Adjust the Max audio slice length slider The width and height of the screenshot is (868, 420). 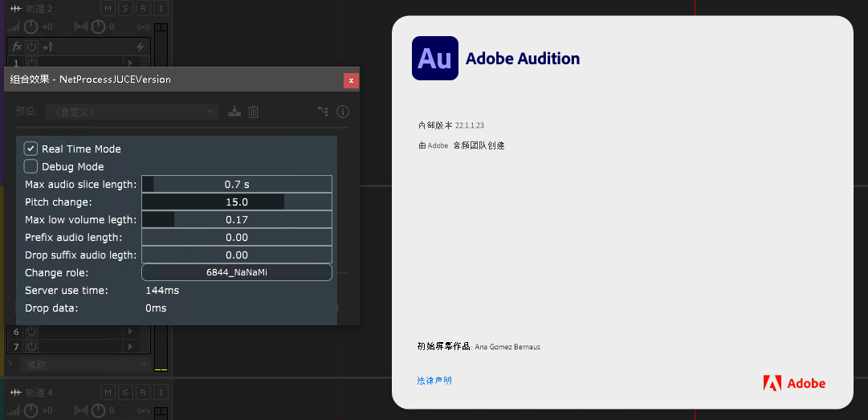[x=237, y=184]
